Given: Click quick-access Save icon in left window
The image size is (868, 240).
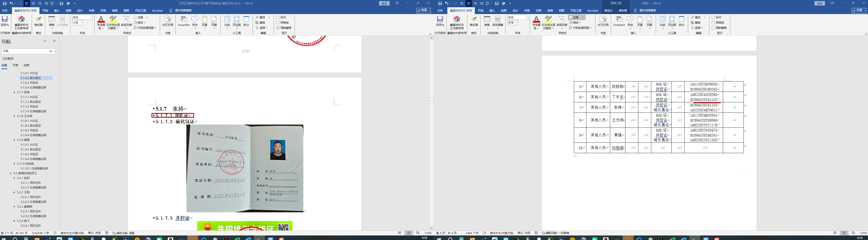Looking at the screenshot, I should 5,3.
